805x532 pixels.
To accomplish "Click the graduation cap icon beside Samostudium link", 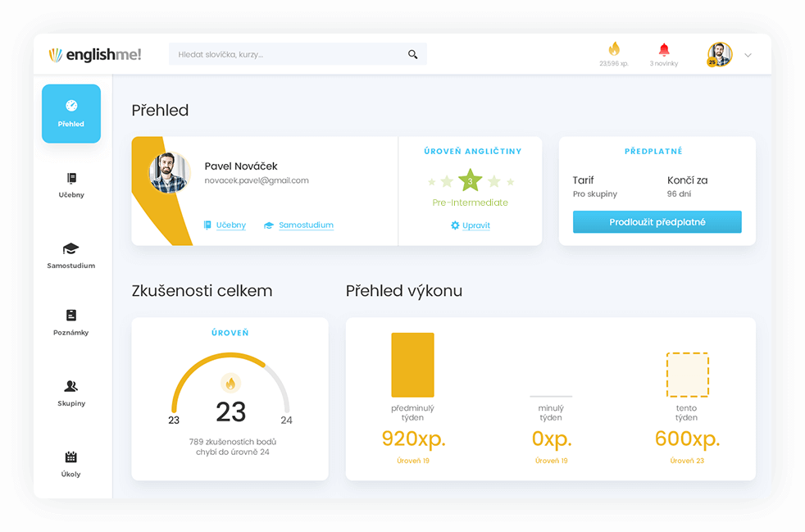I will point(269,225).
